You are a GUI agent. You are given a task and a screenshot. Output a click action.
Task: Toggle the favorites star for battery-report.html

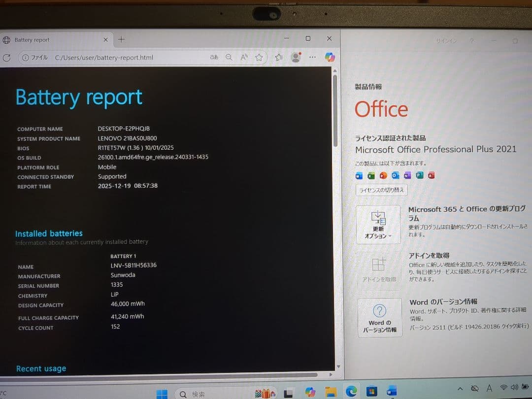pos(260,57)
